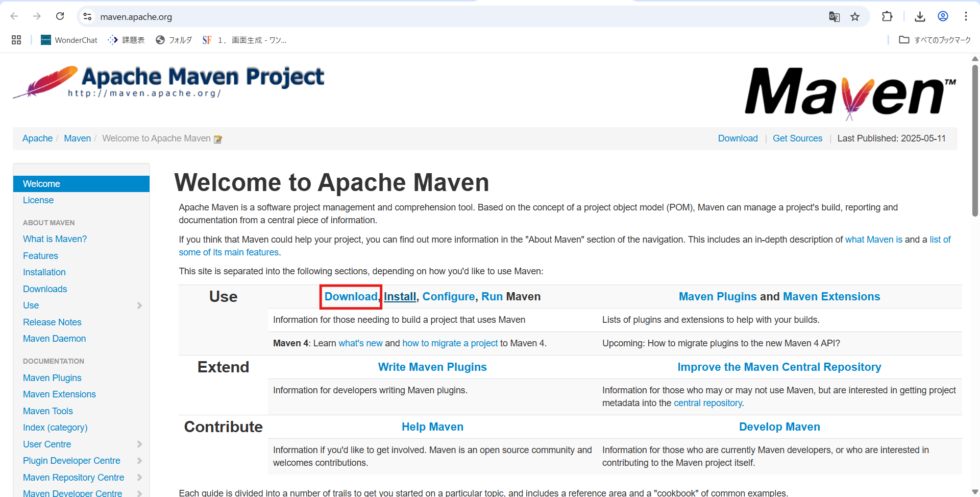Viewport: 980px width, 497px height.
Task: Click Apache in the breadcrumb
Action: (x=37, y=138)
